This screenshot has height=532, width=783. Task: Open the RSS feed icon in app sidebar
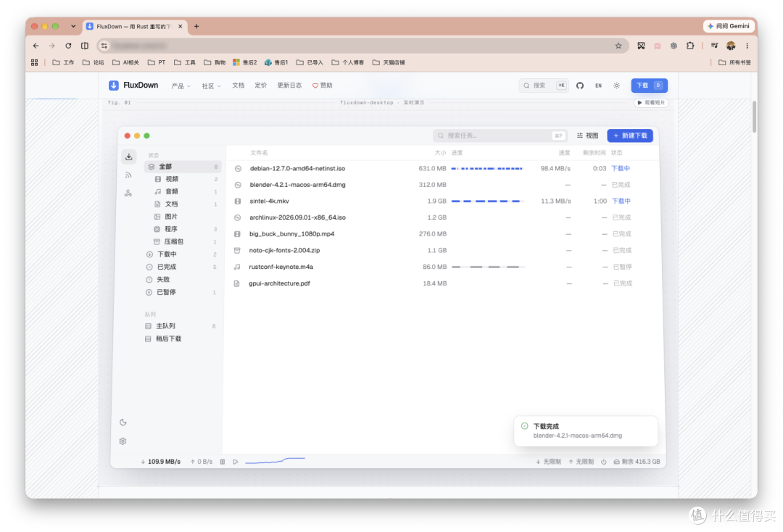pos(128,175)
